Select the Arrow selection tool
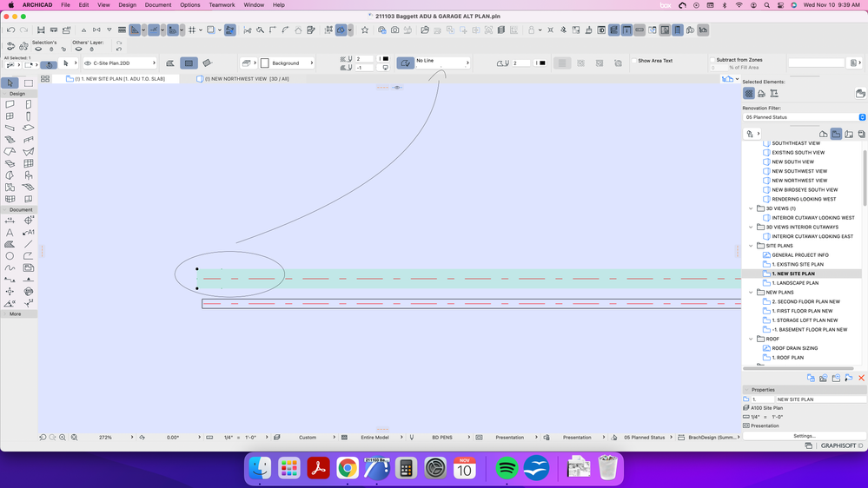868x488 pixels. pos(10,83)
